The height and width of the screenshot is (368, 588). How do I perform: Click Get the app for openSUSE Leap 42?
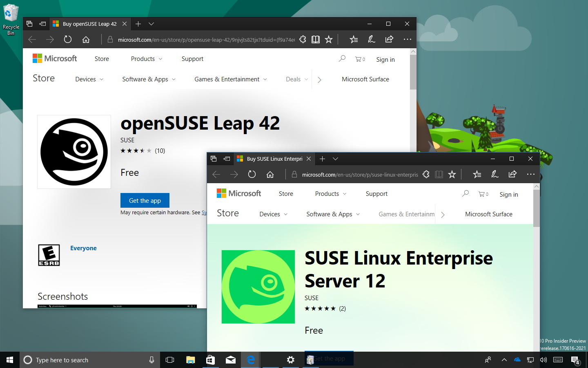pos(145,200)
